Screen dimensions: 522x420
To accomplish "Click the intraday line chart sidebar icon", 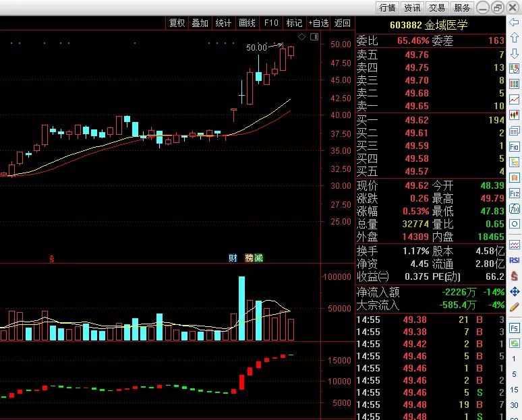I will click(x=514, y=100).
